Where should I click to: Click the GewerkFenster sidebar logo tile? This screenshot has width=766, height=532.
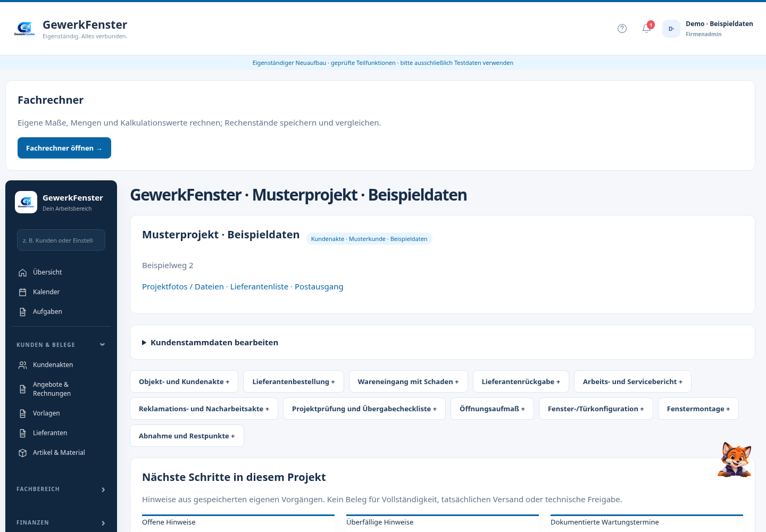26,202
